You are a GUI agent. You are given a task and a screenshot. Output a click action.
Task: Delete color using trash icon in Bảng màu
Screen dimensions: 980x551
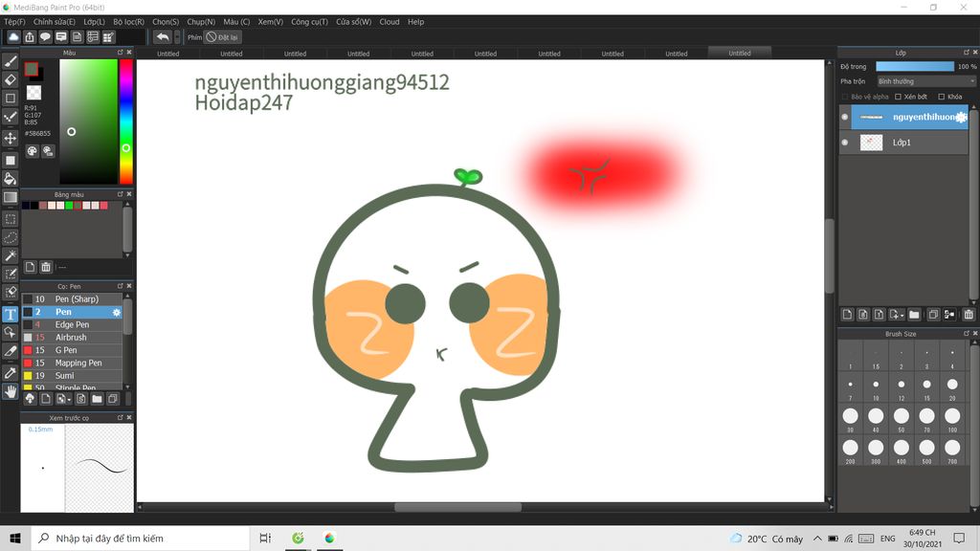click(x=46, y=268)
